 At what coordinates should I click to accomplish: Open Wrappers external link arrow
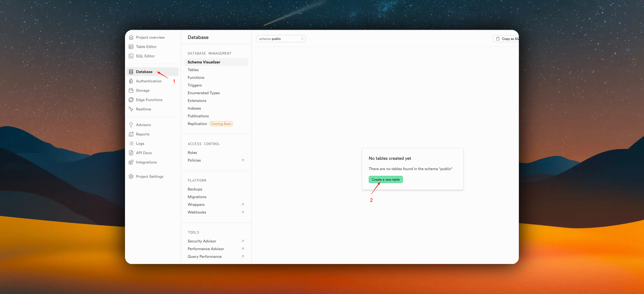pos(243,205)
